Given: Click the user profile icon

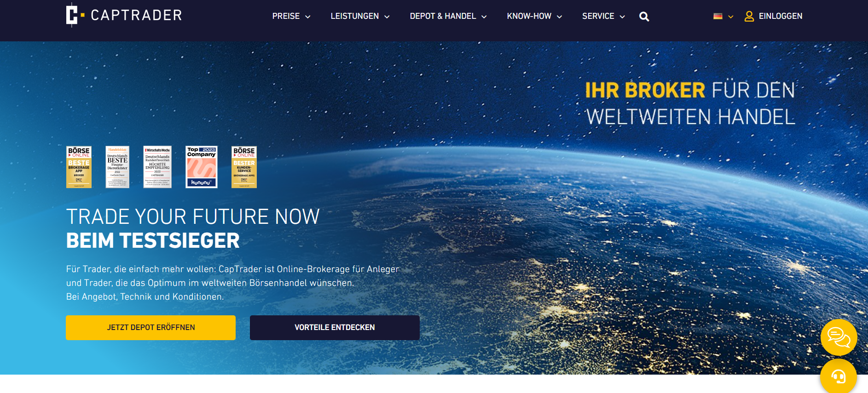Looking at the screenshot, I should pos(749,17).
